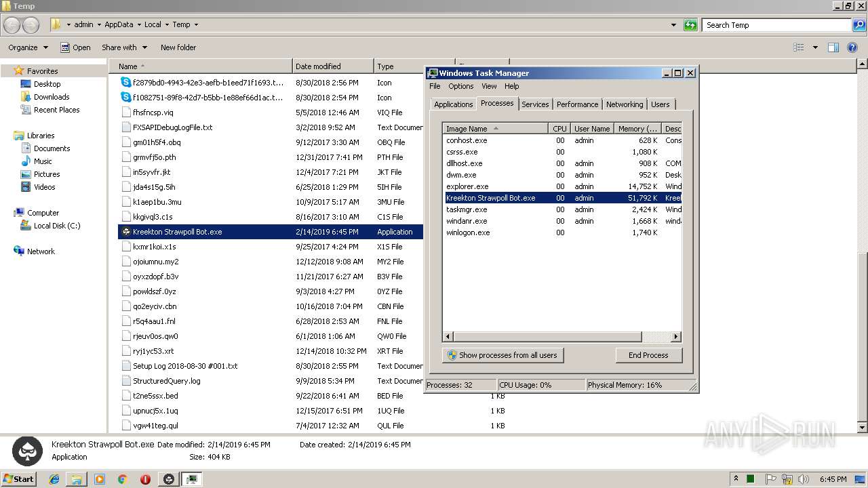Click the Explorer Back arrow button
868x488 pixels.
[12, 25]
